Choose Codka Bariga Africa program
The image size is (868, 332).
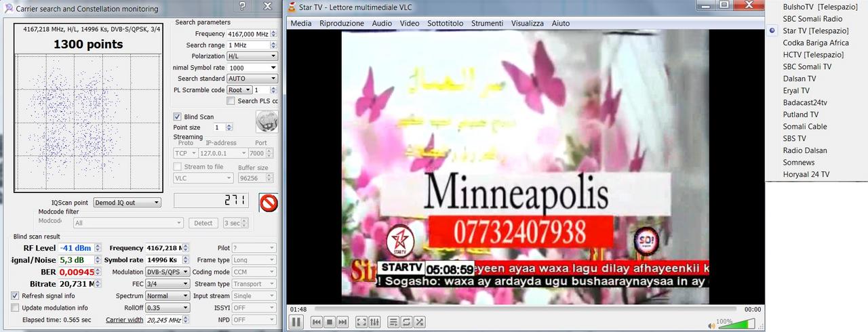(x=815, y=43)
